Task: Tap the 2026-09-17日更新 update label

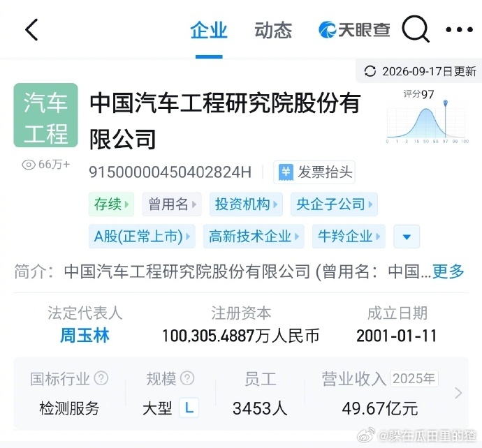Action: (429, 72)
